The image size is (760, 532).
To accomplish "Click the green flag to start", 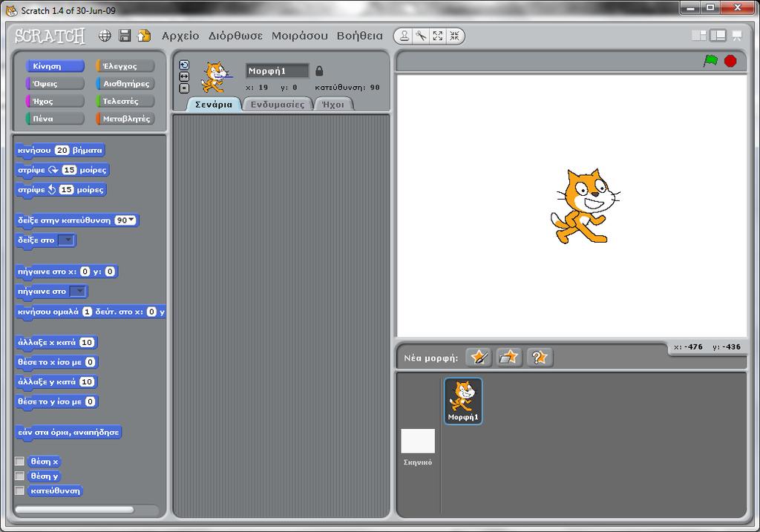I will pos(710,61).
